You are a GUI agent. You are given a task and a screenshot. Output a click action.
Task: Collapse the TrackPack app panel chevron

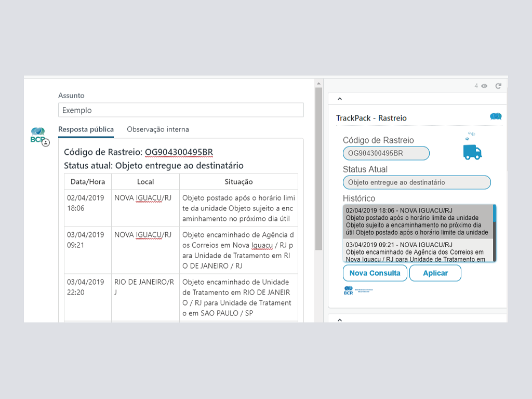point(340,98)
